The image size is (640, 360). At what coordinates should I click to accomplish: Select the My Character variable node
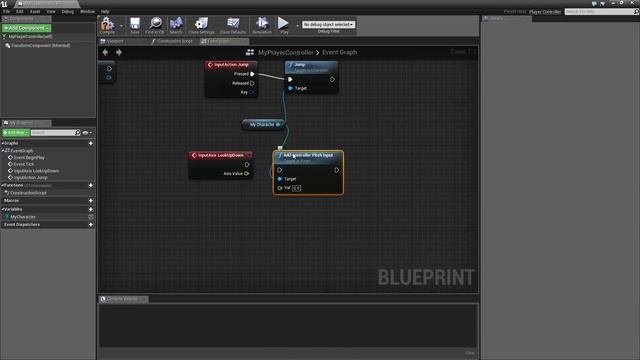pyautogui.click(x=263, y=124)
